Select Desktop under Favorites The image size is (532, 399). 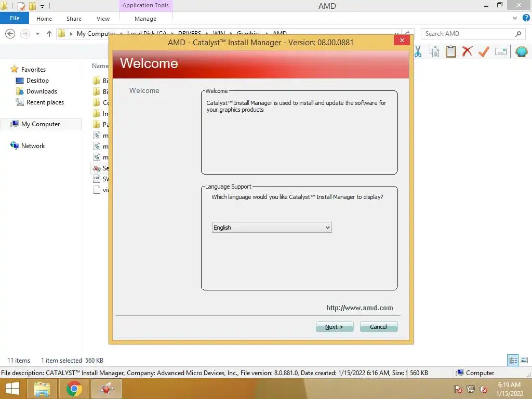37,81
